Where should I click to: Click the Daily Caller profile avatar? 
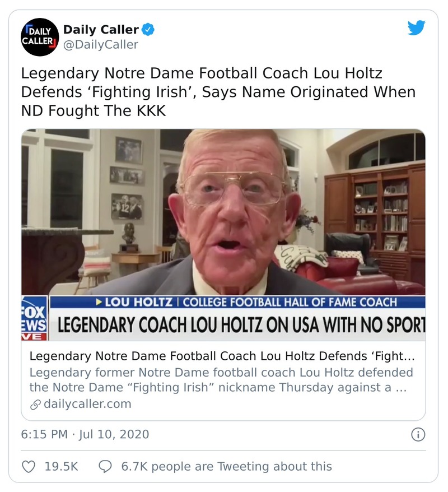coord(40,37)
